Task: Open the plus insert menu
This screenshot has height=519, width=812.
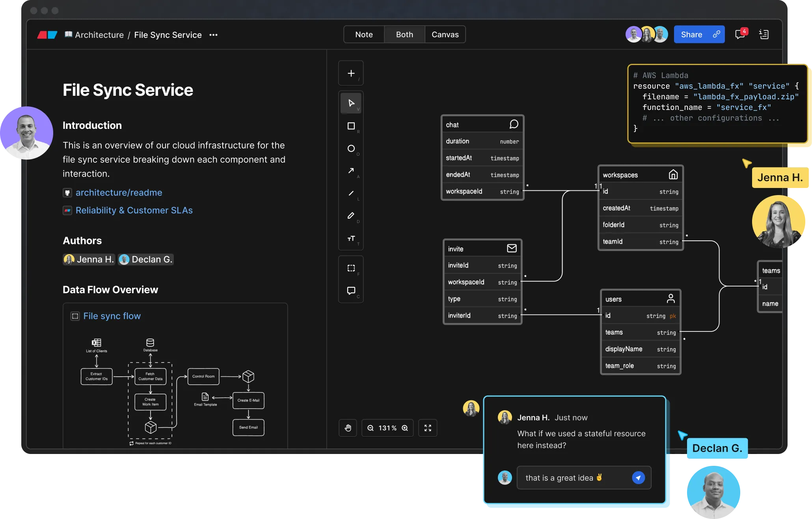Action: (x=351, y=73)
